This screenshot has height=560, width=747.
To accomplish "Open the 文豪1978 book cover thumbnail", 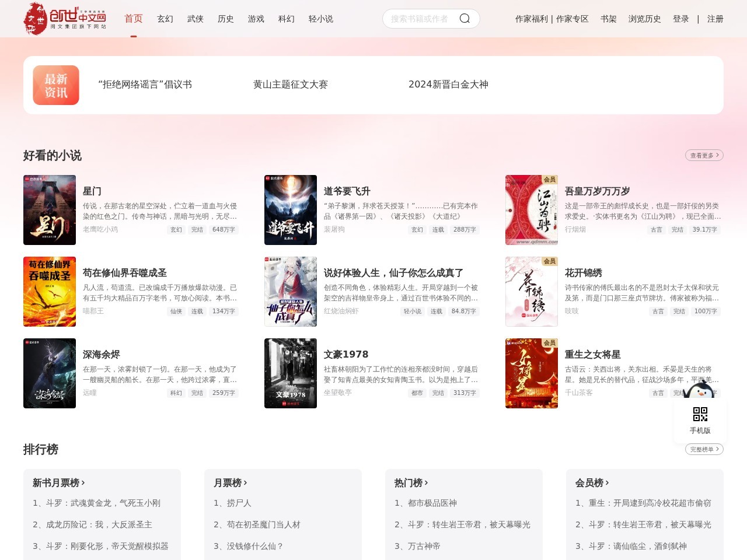I will pyautogui.click(x=291, y=373).
